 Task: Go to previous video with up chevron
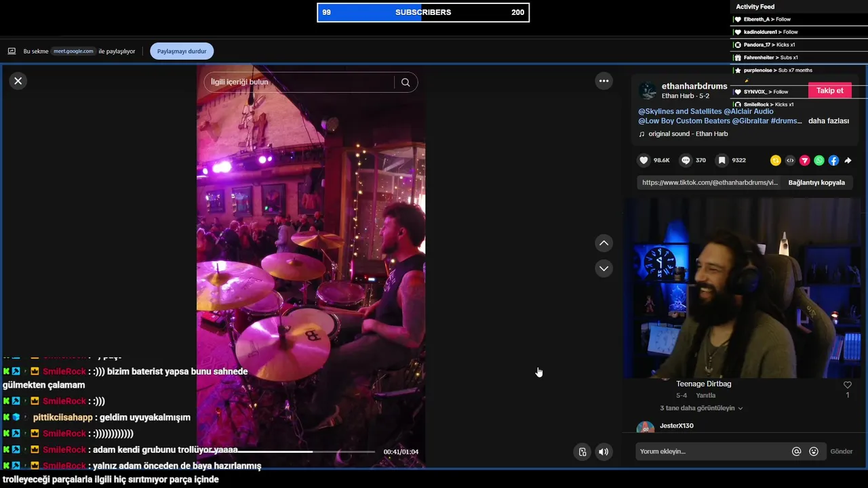tap(604, 243)
